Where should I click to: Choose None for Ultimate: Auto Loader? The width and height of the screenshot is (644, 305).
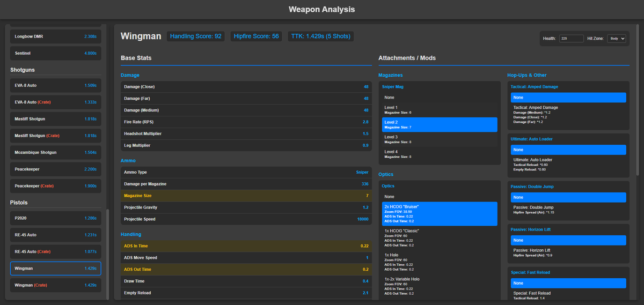coord(568,150)
